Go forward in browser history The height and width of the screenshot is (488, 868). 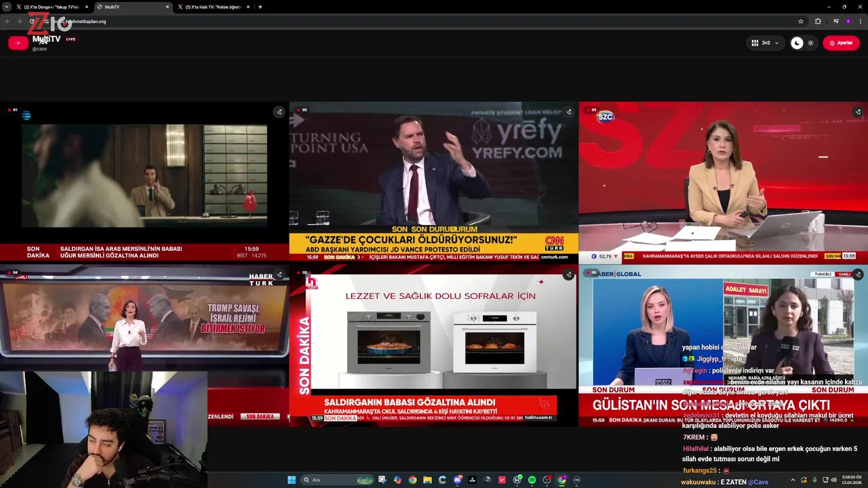[x=19, y=21]
